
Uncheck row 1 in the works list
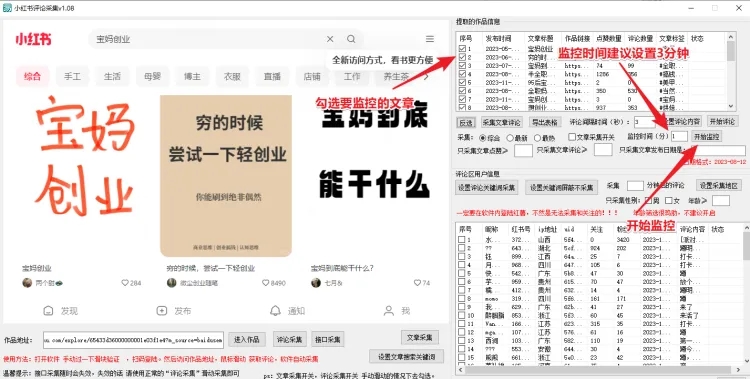(x=462, y=49)
